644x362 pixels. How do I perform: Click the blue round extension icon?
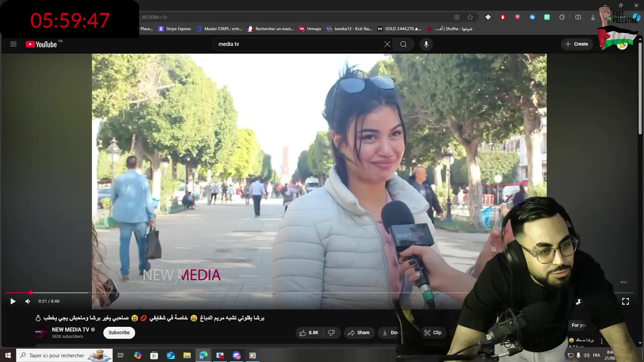(x=532, y=17)
